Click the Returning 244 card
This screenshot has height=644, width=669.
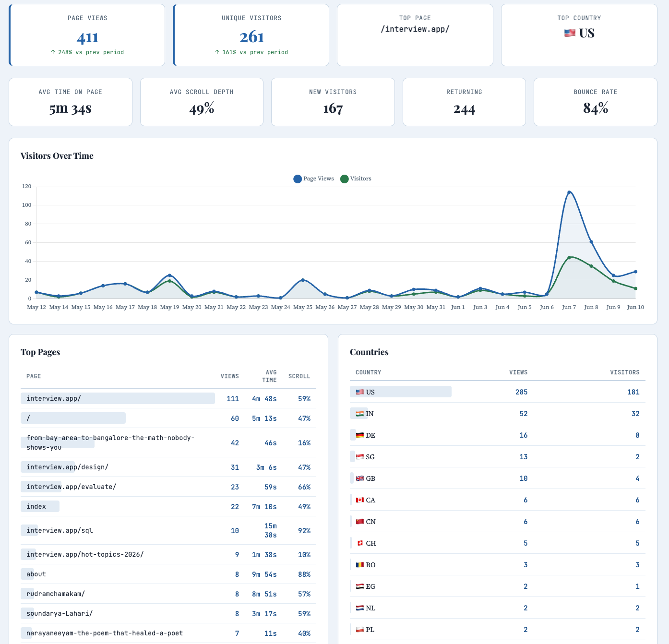click(x=464, y=102)
